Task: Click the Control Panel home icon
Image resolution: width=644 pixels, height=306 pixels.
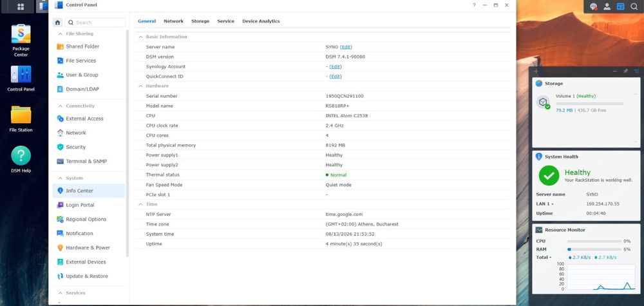Action: [x=58, y=23]
